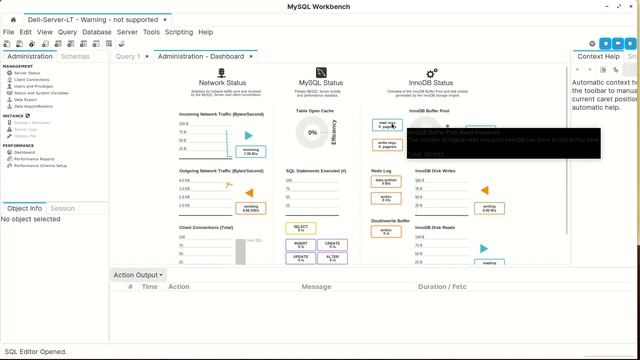Close the Dell-Server-LT connection tab

pos(165,20)
